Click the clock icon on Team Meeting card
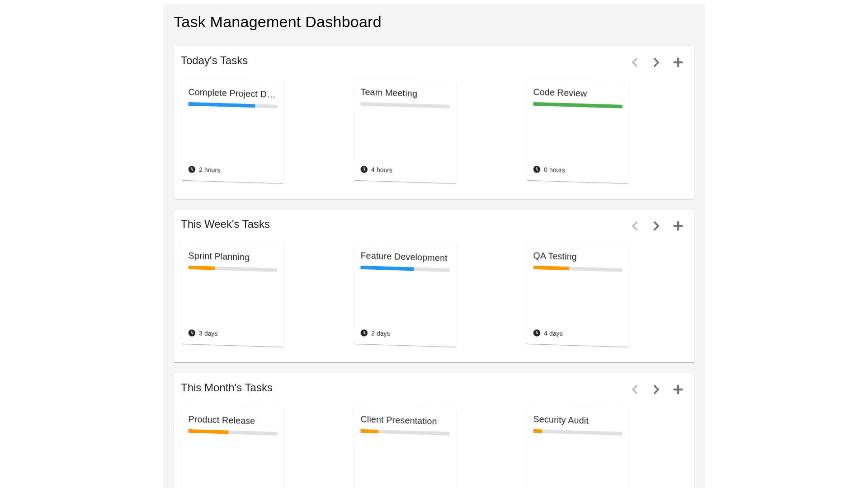This screenshot has width=868, height=488. (364, 169)
